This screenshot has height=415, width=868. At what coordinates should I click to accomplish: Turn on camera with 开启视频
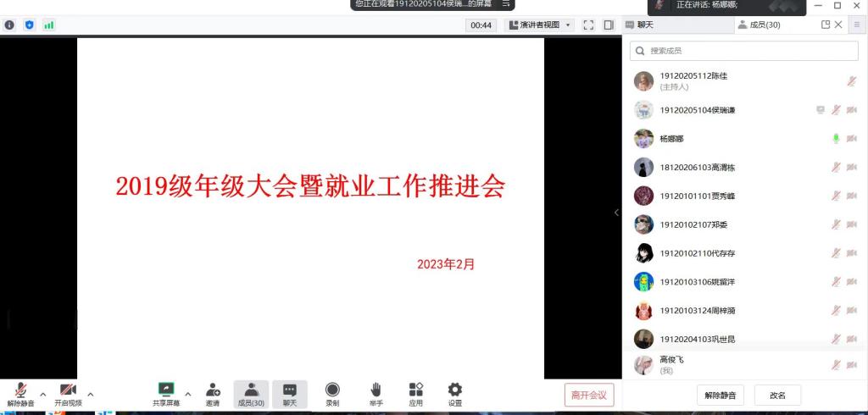68,390
